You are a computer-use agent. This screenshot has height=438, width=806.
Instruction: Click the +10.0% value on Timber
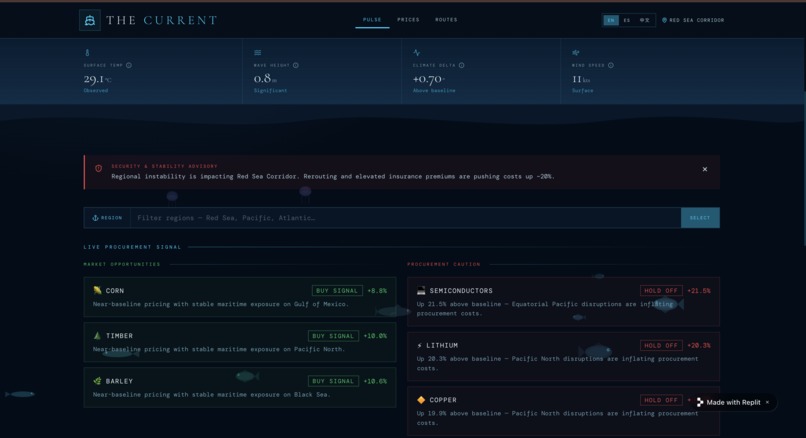(375, 336)
